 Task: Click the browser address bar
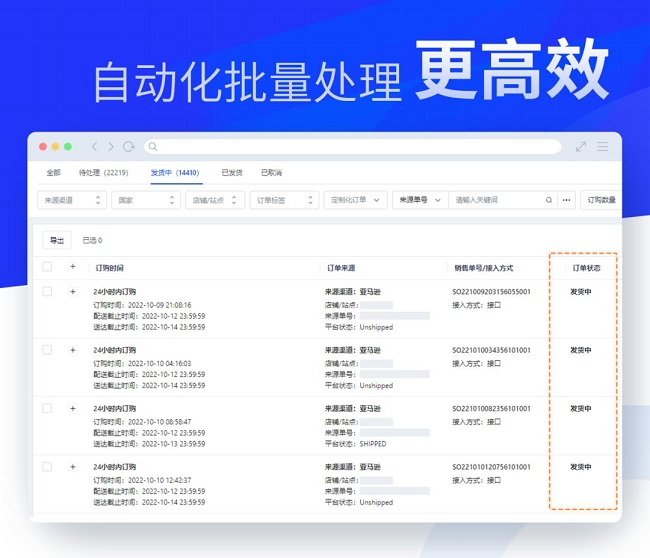353,146
